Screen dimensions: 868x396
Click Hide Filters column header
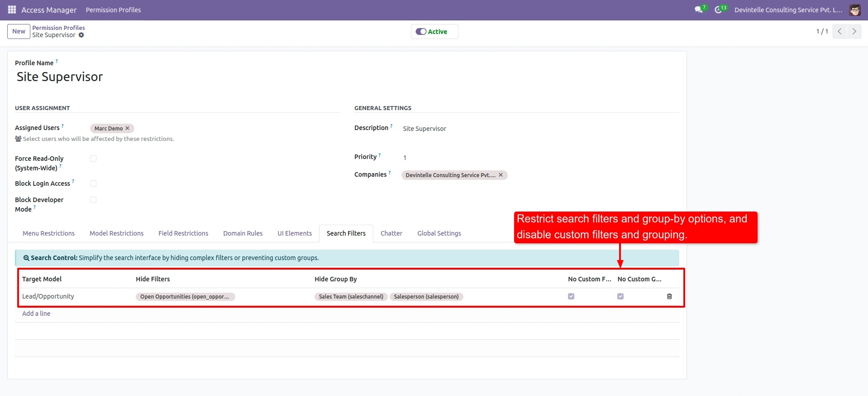pos(153,279)
